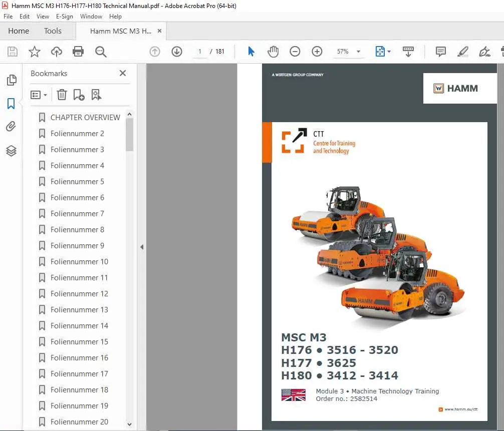Screen dimensions: 504x431
Task: Click the Save file icon
Action: [13, 52]
